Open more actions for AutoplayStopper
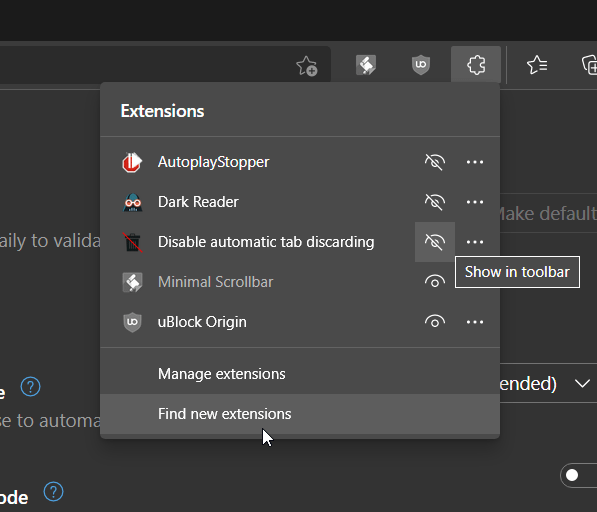This screenshot has height=512, width=597. pos(475,162)
